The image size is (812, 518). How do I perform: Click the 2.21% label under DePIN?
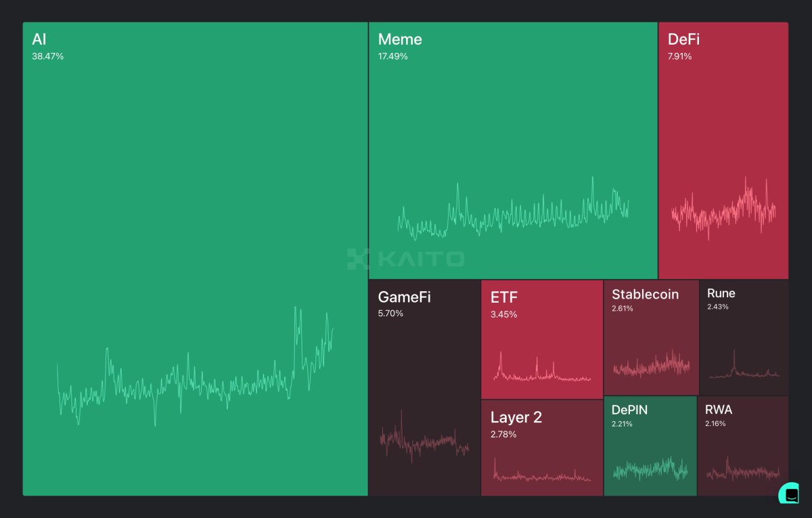[x=624, y=424]
